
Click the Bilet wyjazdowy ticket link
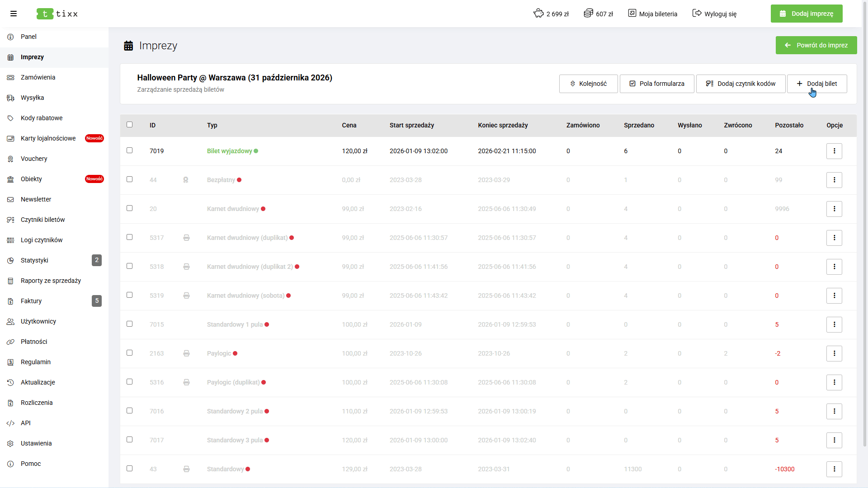tap(229, 151)
